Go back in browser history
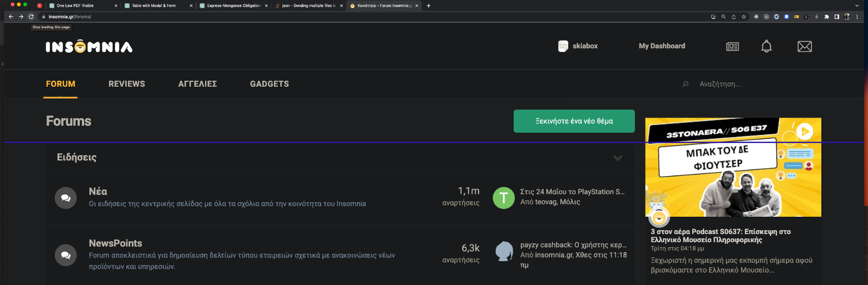This screenshot has height=285, width=868. point(11,17)
